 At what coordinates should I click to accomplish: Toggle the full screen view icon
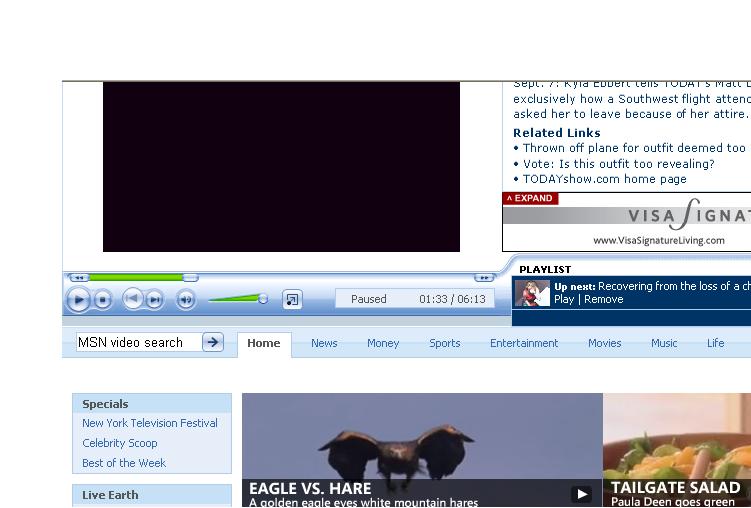pyautogui.click(x=292, y=299)
